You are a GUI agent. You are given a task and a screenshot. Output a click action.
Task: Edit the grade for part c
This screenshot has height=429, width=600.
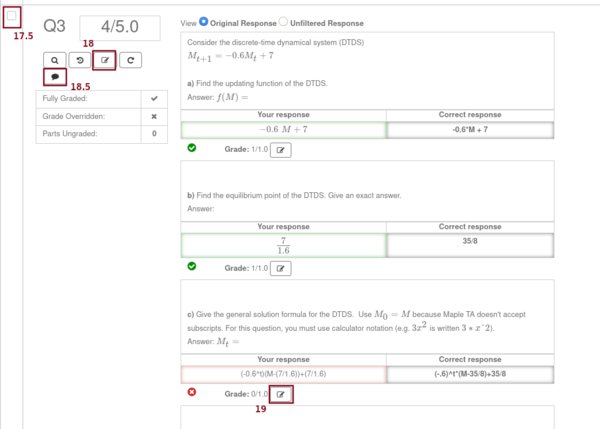tap(281, 394)
